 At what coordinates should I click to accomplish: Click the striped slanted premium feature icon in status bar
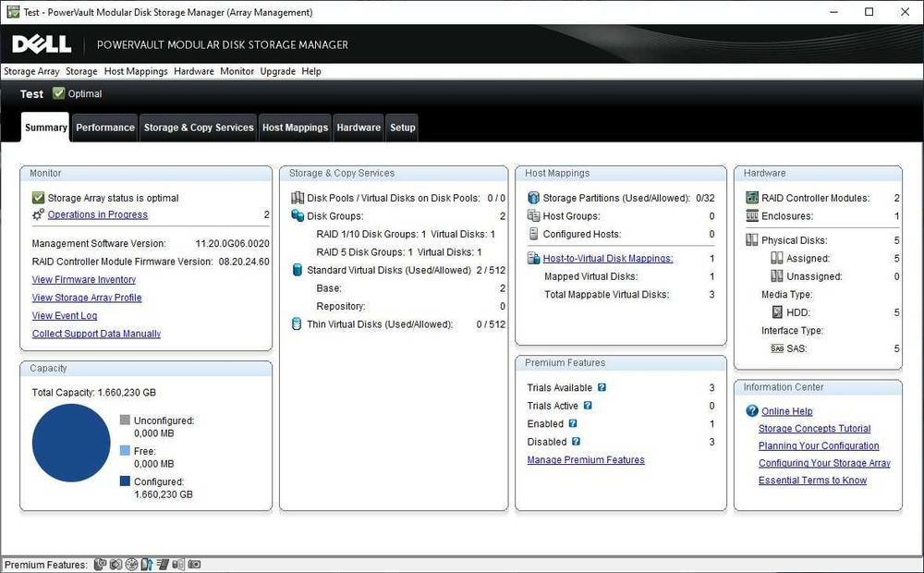(163, 564)
